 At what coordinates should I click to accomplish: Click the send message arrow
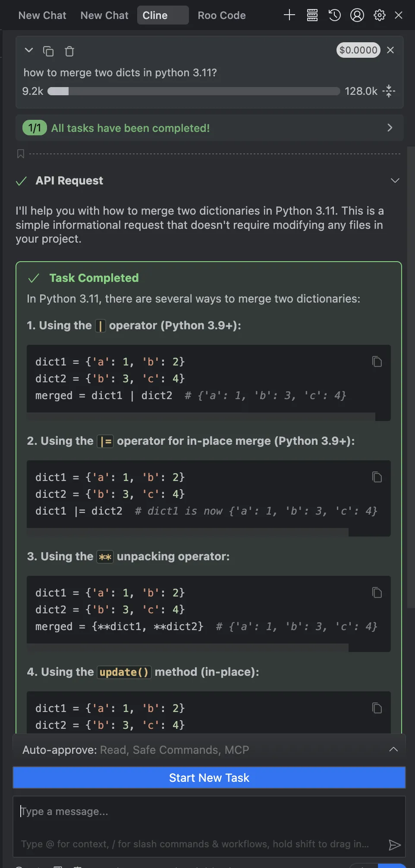(394, 845)
